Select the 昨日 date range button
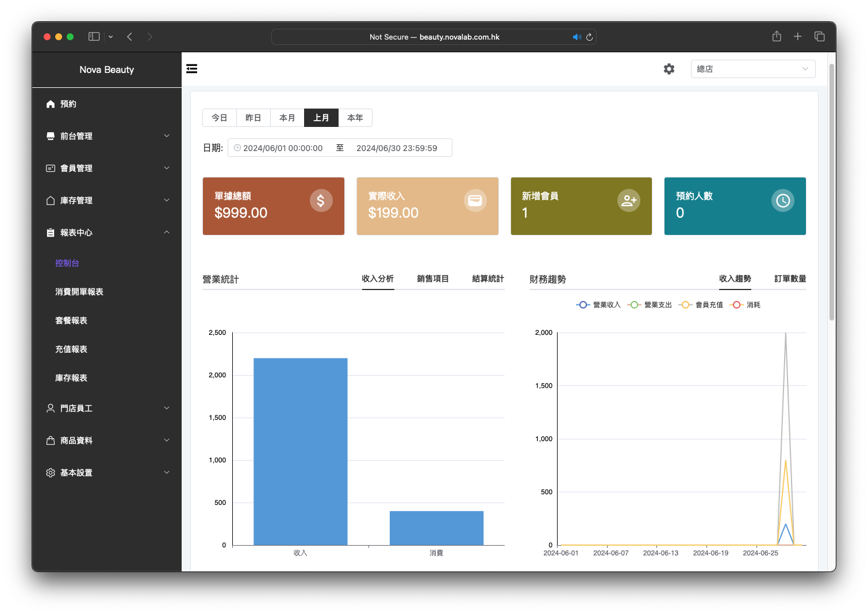Image resolution: width=868 pixels, height=614 pixels. (x=254, y=118)
